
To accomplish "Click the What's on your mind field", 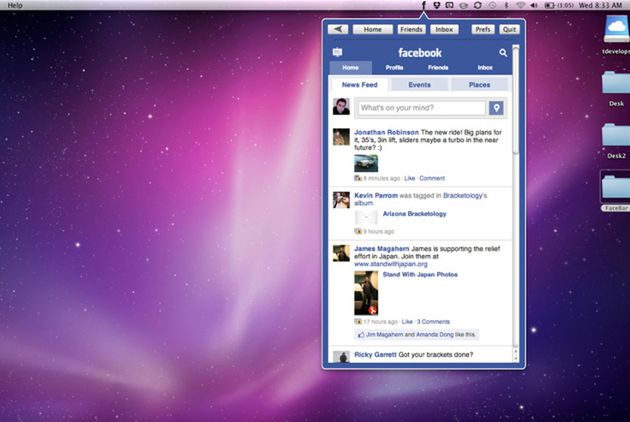I will 421,108.
